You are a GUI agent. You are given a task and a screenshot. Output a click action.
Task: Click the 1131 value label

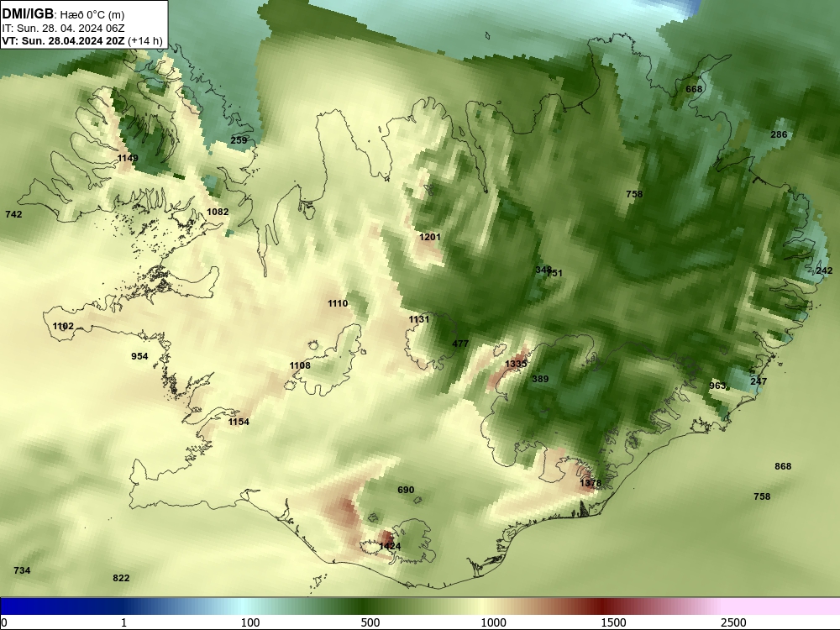point(419,319)
